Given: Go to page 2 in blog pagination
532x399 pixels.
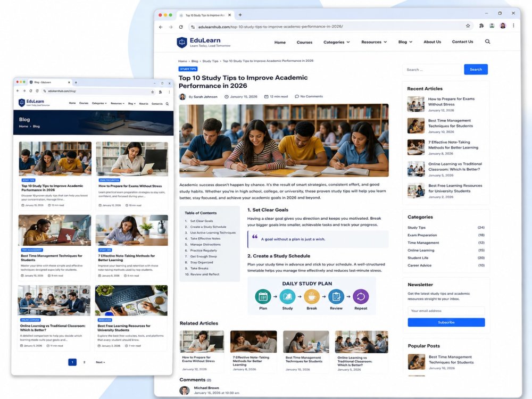Looking at the screenshot, I should [84, 362].
